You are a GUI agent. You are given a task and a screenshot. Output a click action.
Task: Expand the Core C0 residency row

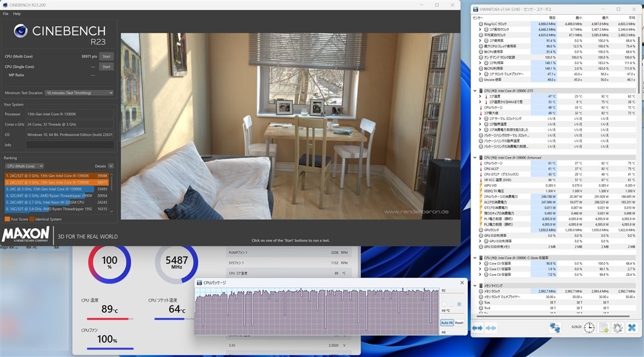[480, 263]
